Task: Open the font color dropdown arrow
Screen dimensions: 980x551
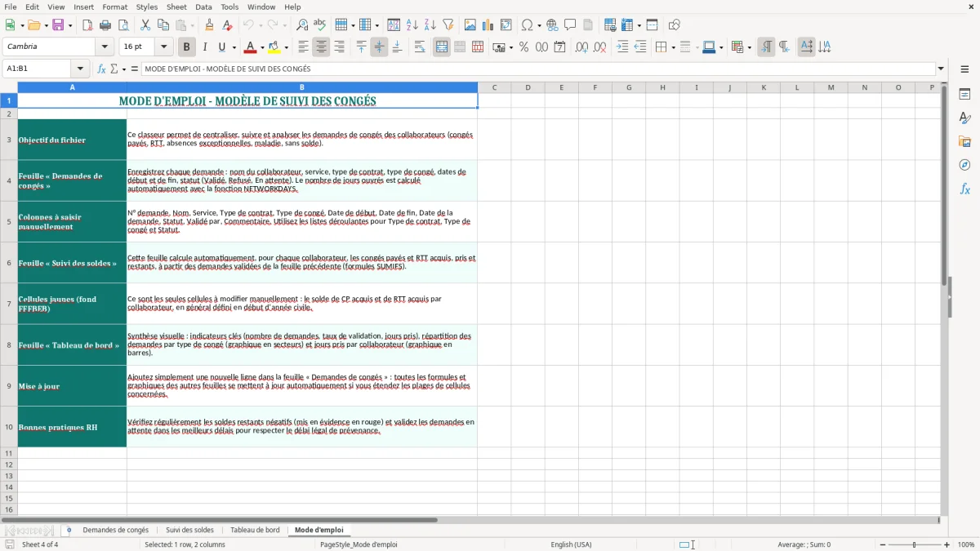Action: [262, 47]
